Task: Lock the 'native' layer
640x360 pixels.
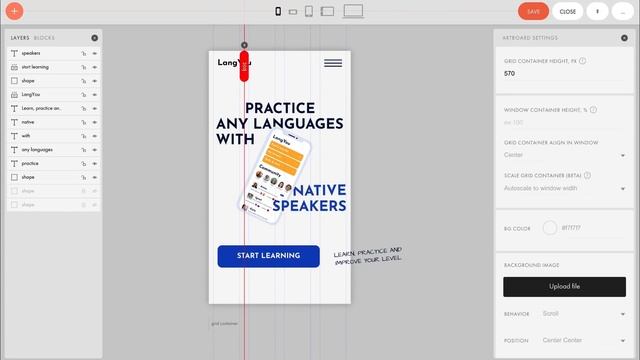Action: (84, 122)
